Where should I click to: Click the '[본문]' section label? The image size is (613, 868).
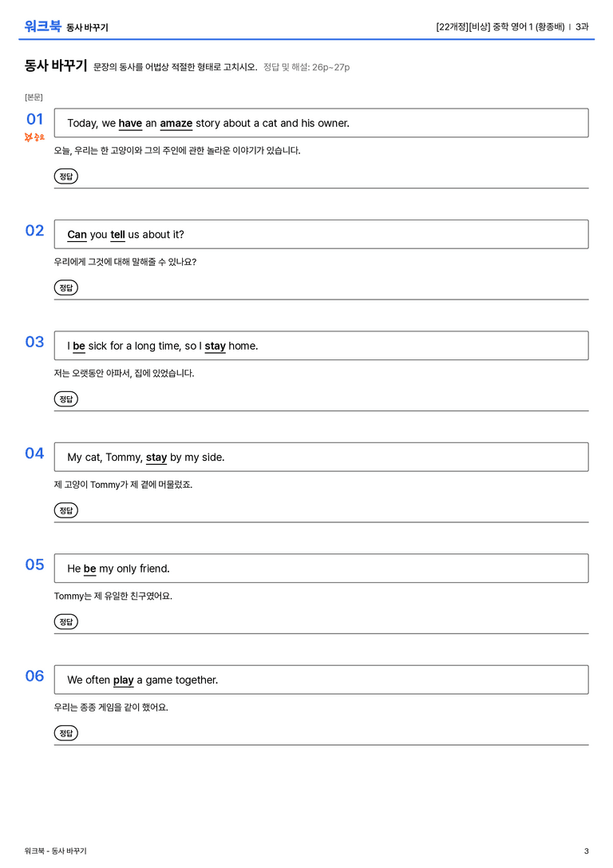(34, 97)
